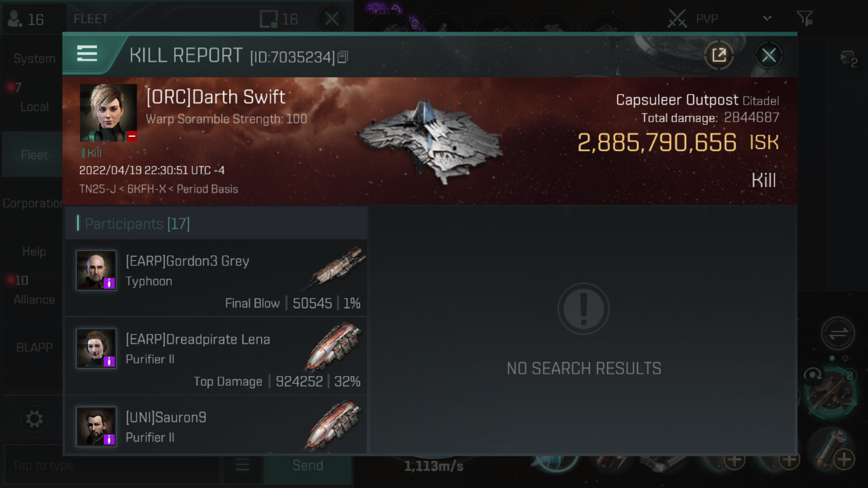Open the Help chat channel
868x488 pixels.
(x=34, y=251)
